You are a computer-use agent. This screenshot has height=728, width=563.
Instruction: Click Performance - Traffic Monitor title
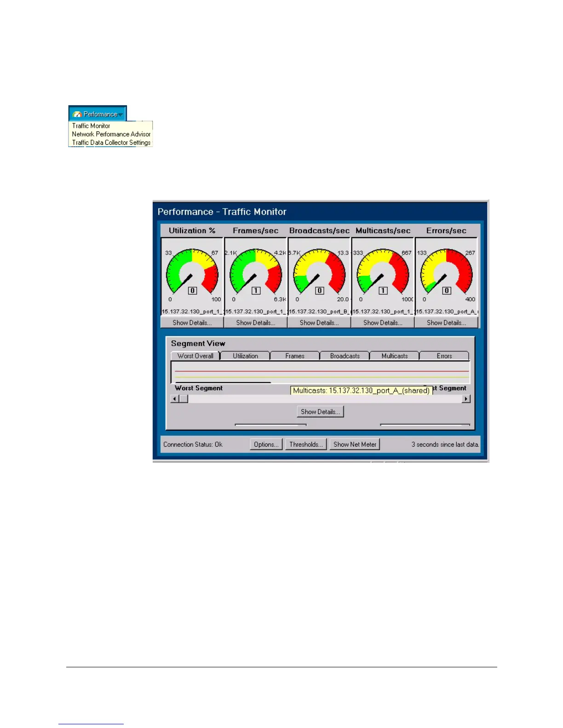pos(222,212)
